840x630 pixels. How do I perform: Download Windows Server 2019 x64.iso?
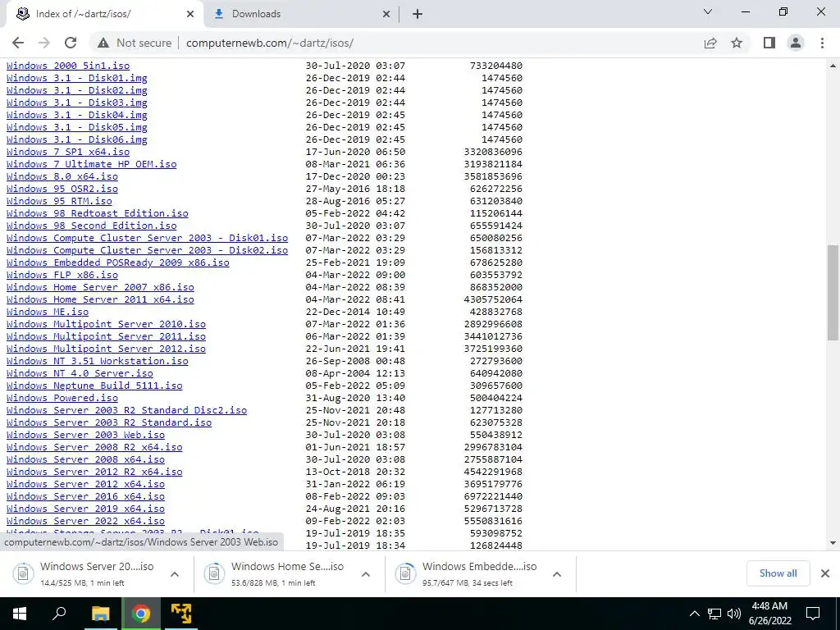pos(85,509)
